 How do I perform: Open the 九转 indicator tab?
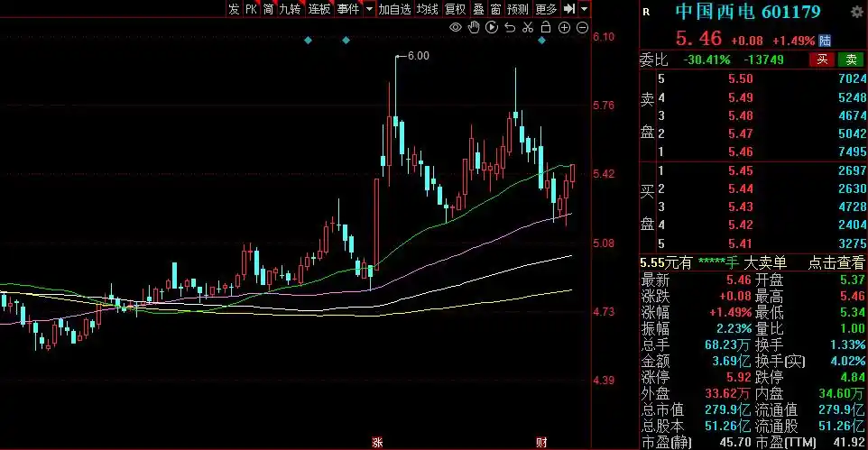pyautogui.click(x=290, y=9)
